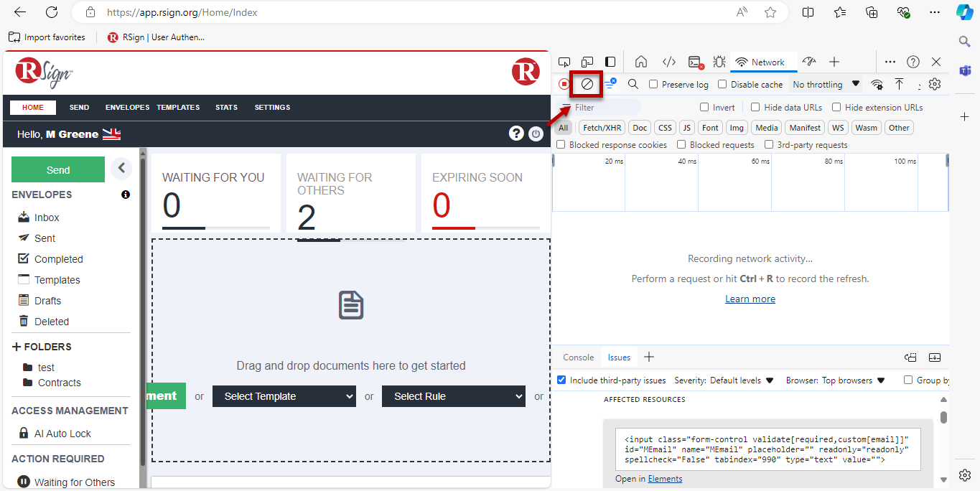The height and width of the screenshot is (491, 980).
Task: Refresh the browser page
Action: point(52,12)
